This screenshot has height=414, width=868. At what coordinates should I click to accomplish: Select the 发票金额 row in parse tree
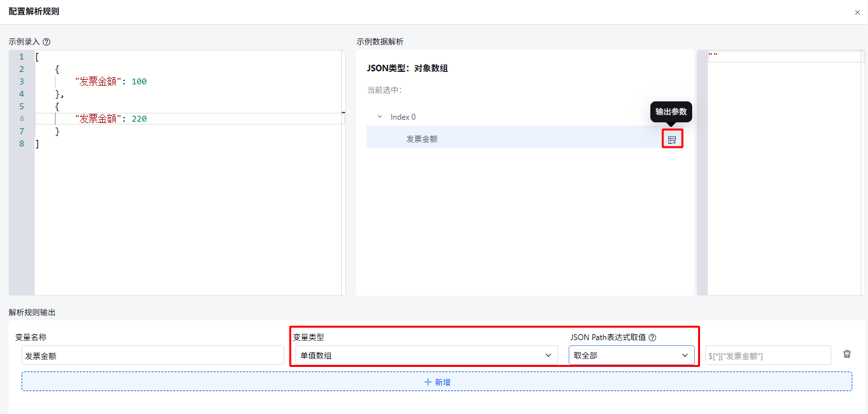[x=422, y=139]
